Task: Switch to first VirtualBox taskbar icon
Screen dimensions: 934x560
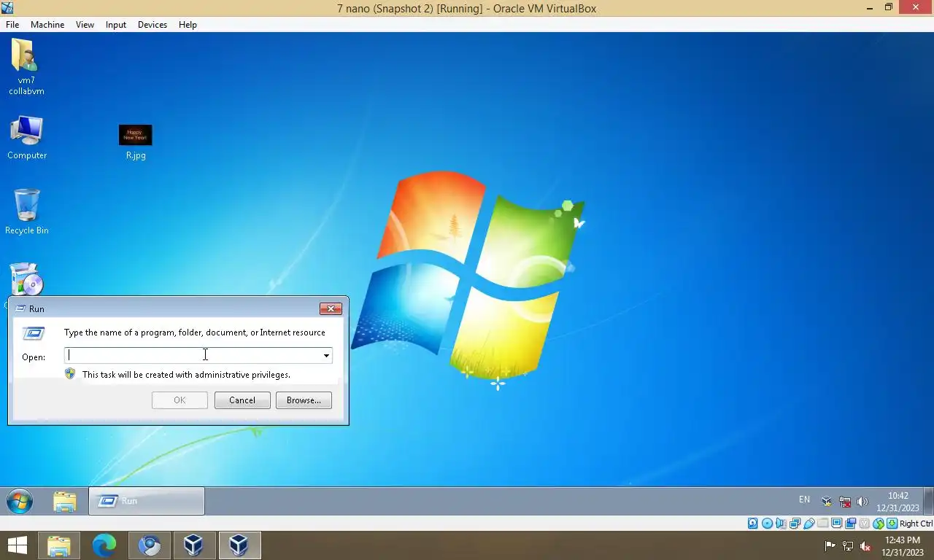Action: coord(193,545)
